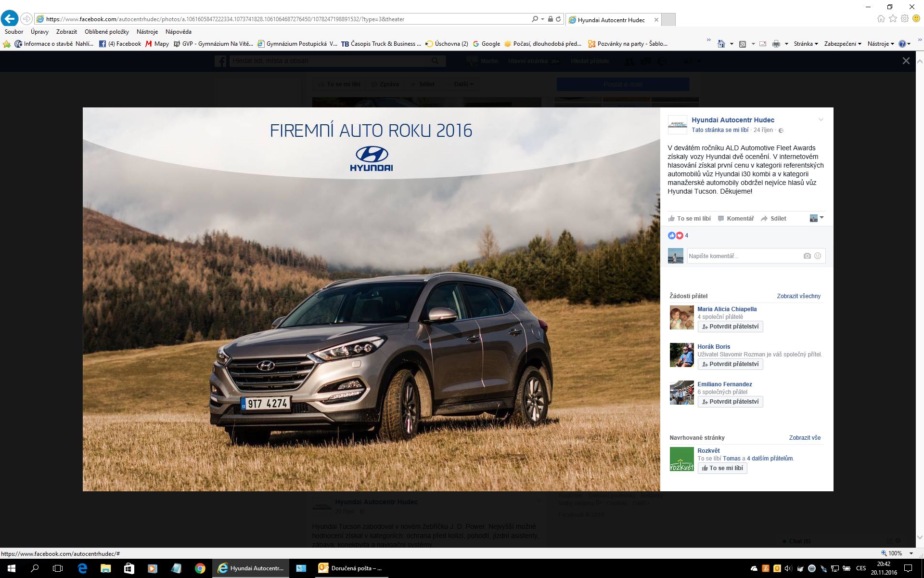Launch Google Chrome from taskbar

(x=200, y=568)
